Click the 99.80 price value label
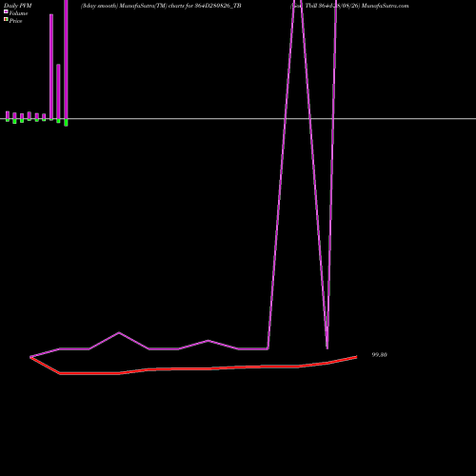476x476 pixels. pos(379,355)
